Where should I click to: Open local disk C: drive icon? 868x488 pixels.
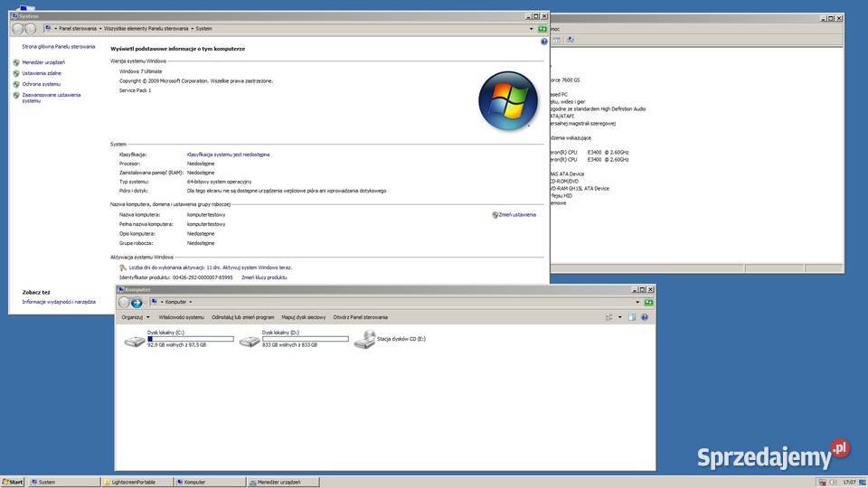coord(135,340)
